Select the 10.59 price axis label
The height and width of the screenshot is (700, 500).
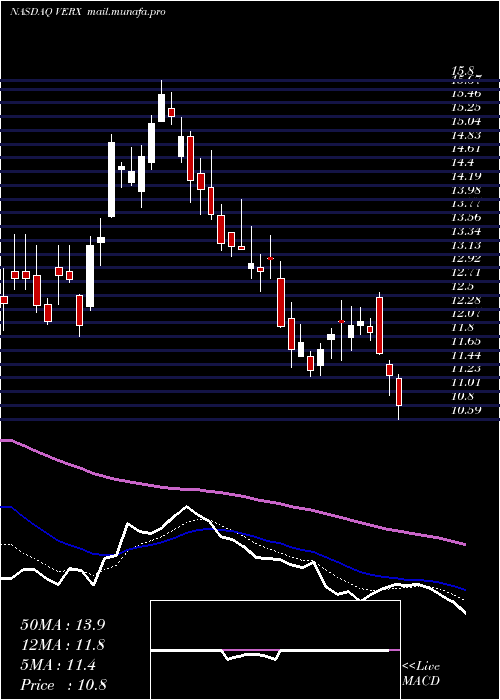pyautogui.click(x=466, y=410)
